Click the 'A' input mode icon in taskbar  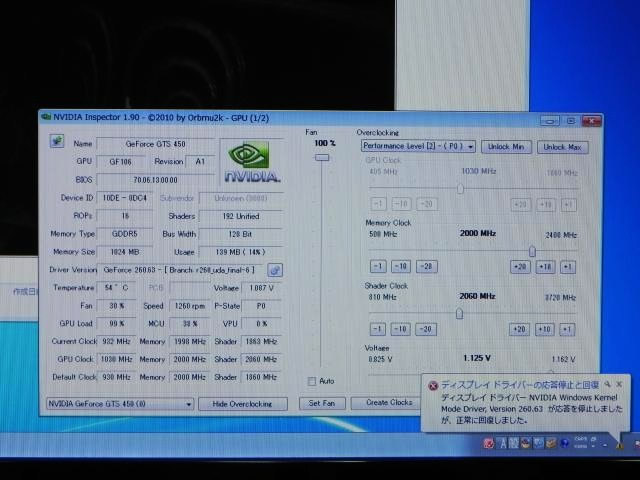pos(503,443)
